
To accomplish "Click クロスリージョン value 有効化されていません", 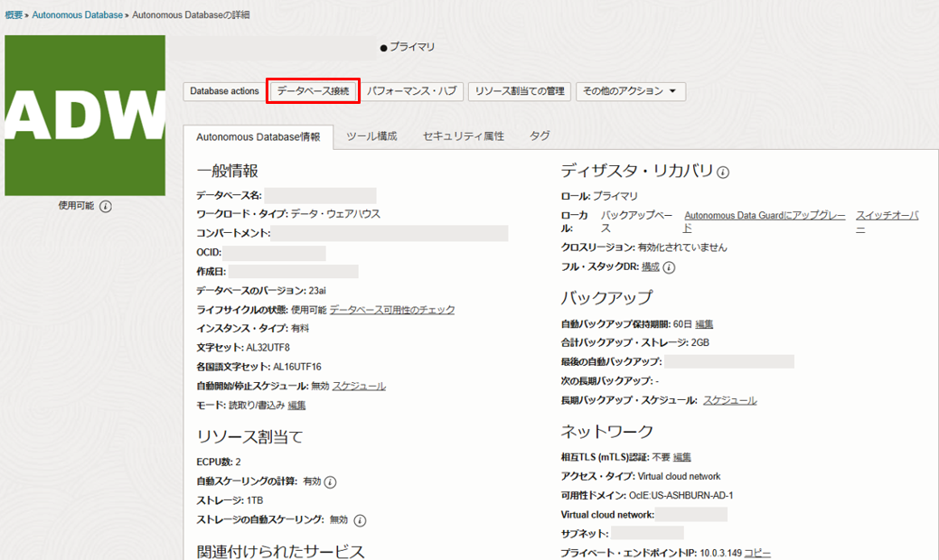I will pos(682,247).
